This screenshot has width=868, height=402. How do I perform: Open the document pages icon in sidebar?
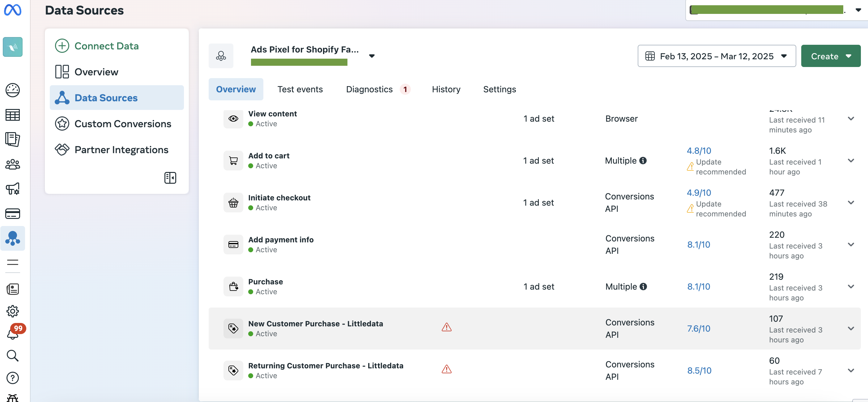(x=12, y=139)
